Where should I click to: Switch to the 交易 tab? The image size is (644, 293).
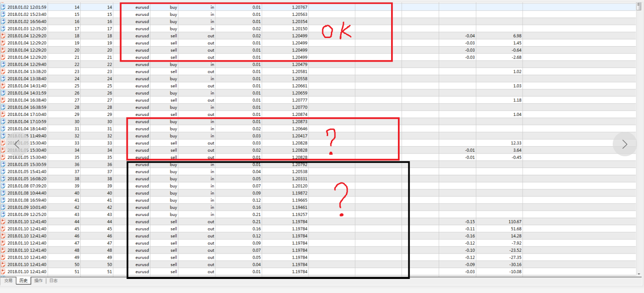(x=8, y=281)
